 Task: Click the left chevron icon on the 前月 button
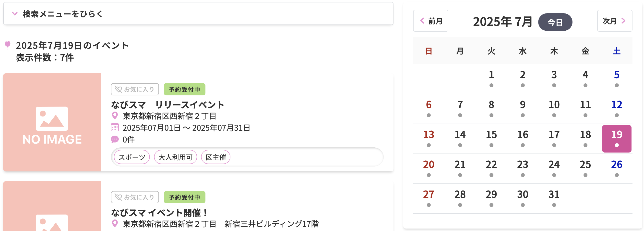tap(423, 21)
